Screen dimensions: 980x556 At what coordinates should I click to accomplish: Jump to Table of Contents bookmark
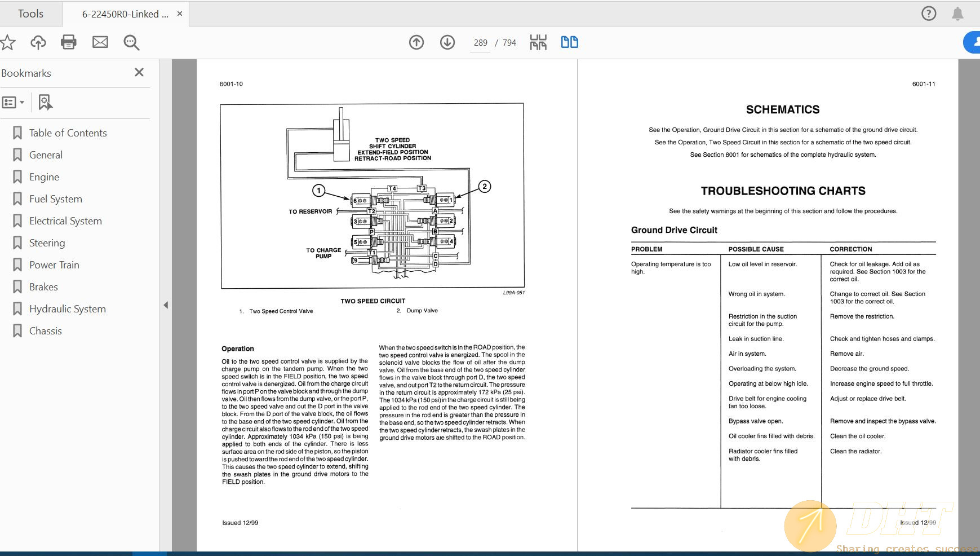click(x=68, y=133)
